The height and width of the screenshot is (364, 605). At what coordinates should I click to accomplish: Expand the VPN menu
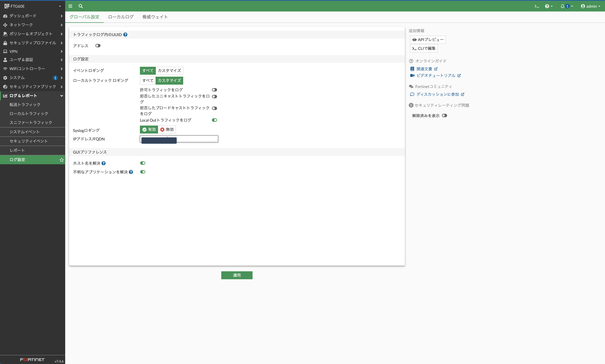tap(33, 51)
